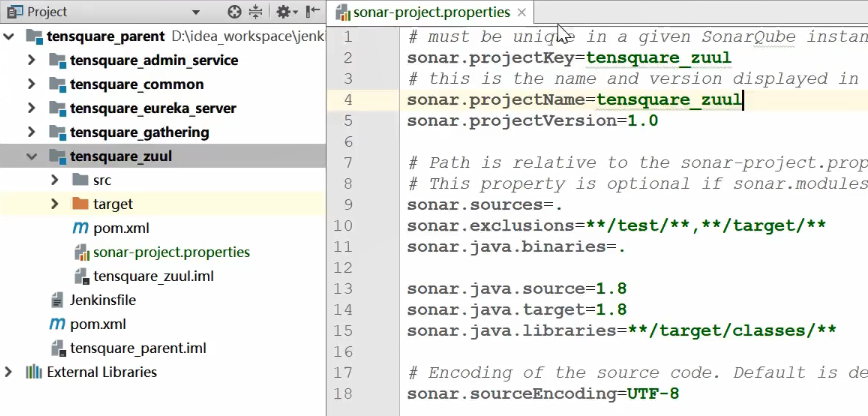Open the Project view dropdown

pos(196,12)
